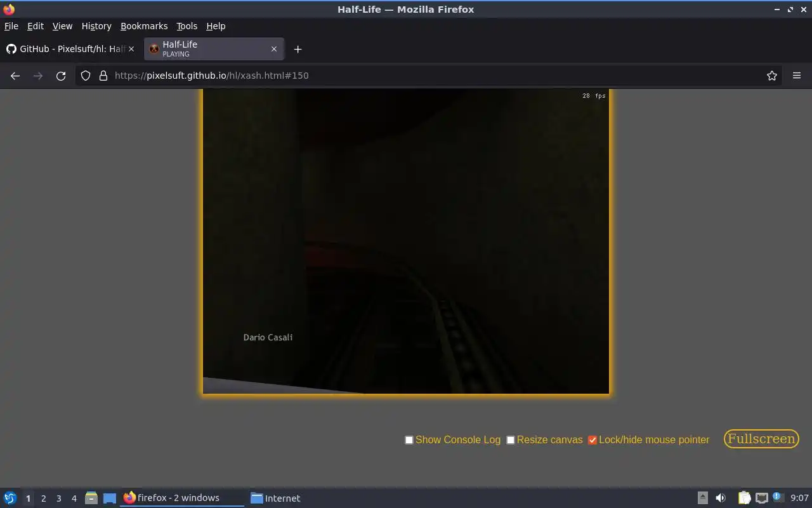Click the Fullscreen button
The height and width of the screenshot is (508, 812).
(x=761, y=439)
